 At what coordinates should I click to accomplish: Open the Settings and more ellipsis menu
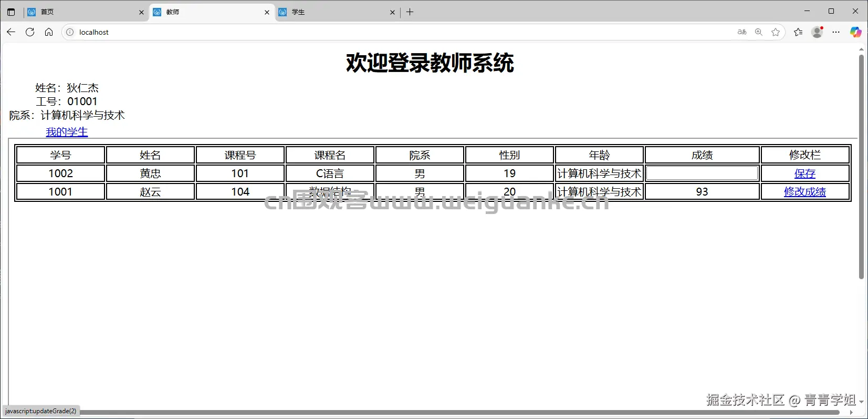pos(836,32)
